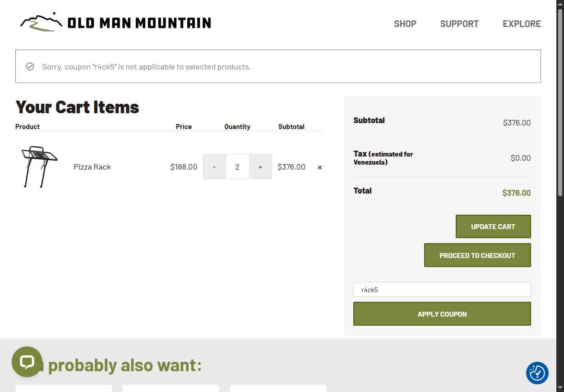
Task: Click the checkmark icon in coupon notice
Action: pyautogui.click(x=30, y=66)
